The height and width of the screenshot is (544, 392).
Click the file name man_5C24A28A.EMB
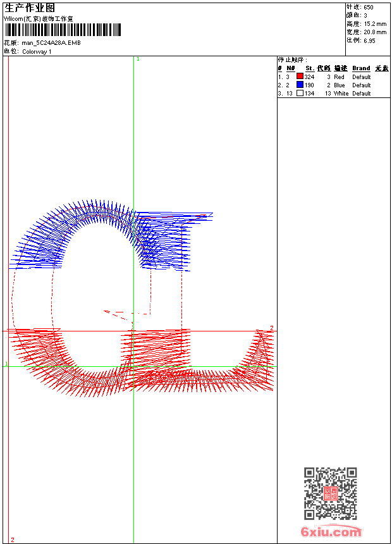click(x=51, y=43)
